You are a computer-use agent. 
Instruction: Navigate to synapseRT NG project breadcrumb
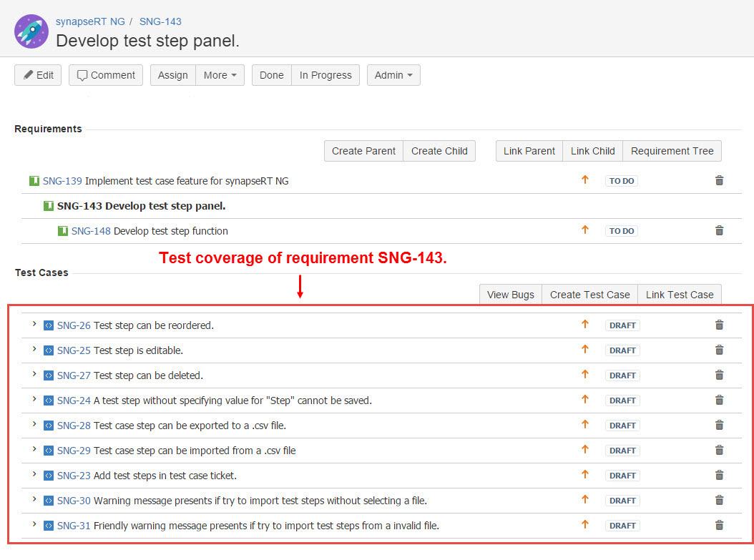pos(90,21)
